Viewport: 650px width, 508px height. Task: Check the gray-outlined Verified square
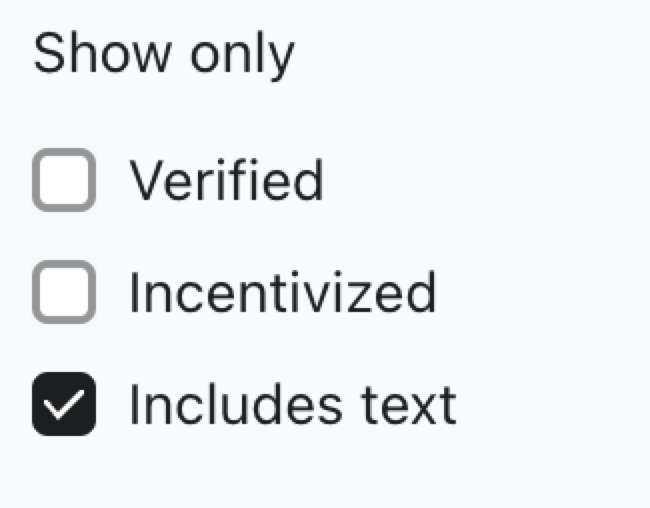[64, 180]
